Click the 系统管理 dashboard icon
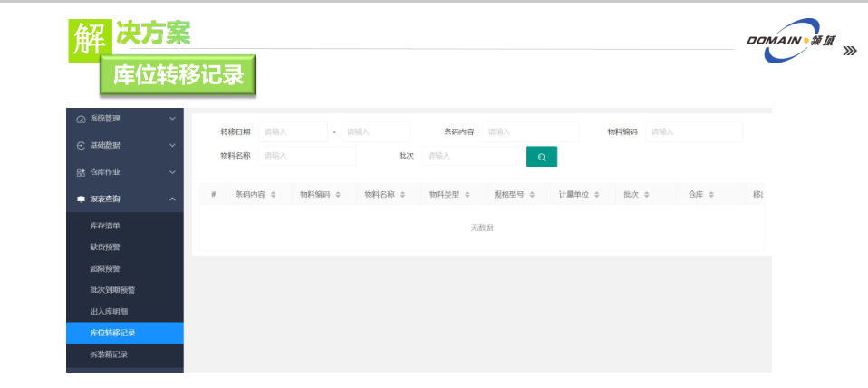 tap(81, 119)
